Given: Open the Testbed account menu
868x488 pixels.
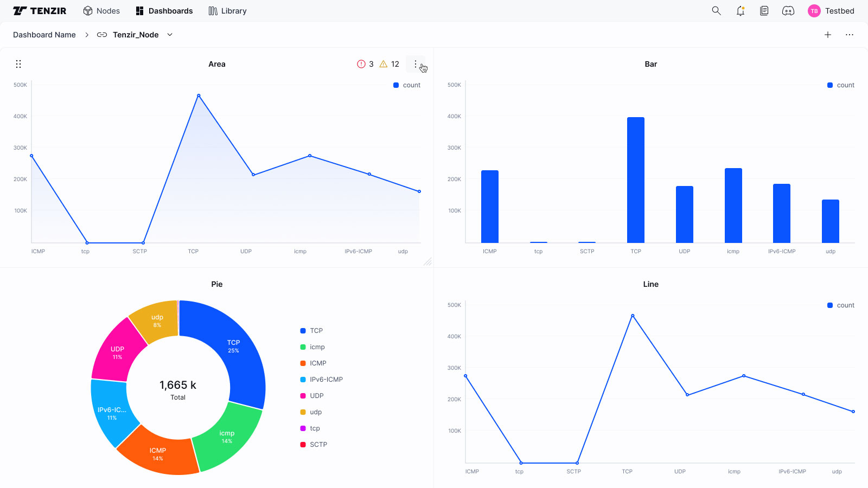Looking at the screenshot, I should (x=831, y=11).
